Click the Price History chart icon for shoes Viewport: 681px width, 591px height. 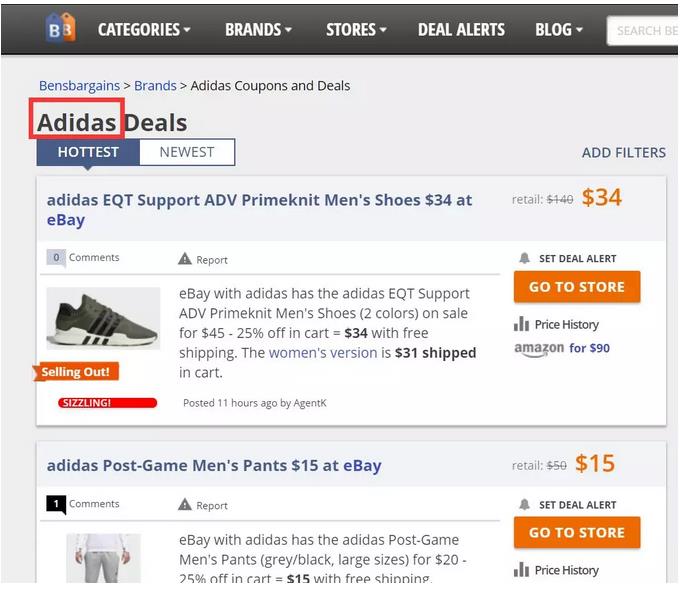(x=521, y=324)
